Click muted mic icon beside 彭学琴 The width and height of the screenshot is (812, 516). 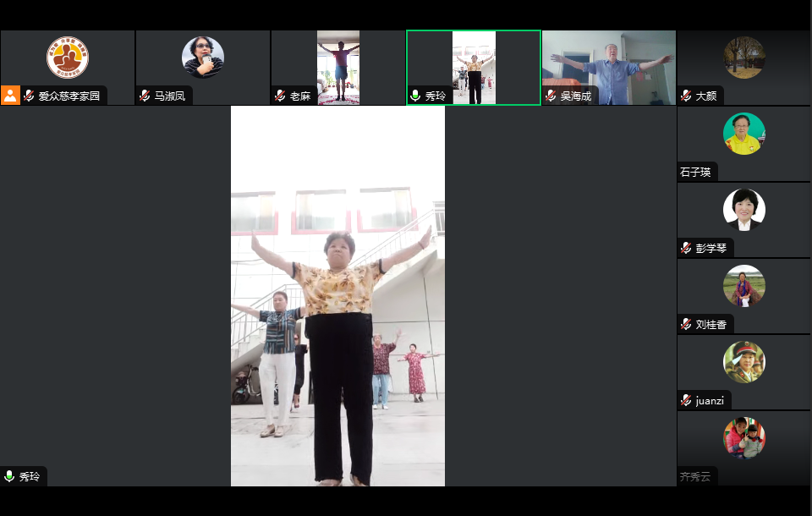coord(686,249)
